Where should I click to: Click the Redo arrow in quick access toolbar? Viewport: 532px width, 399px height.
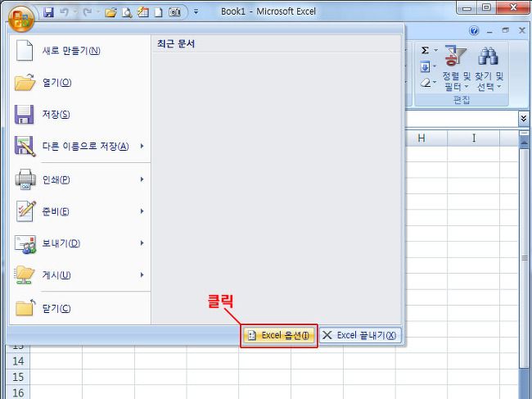pos(88,12)
